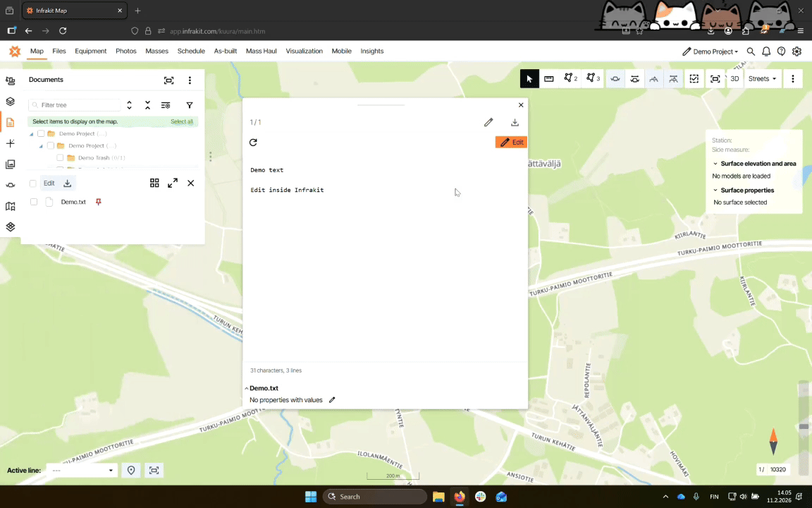This screenshot has width=812, height=508.
Task: Toggle the select-all files checkbox
Action: (33, 183)
